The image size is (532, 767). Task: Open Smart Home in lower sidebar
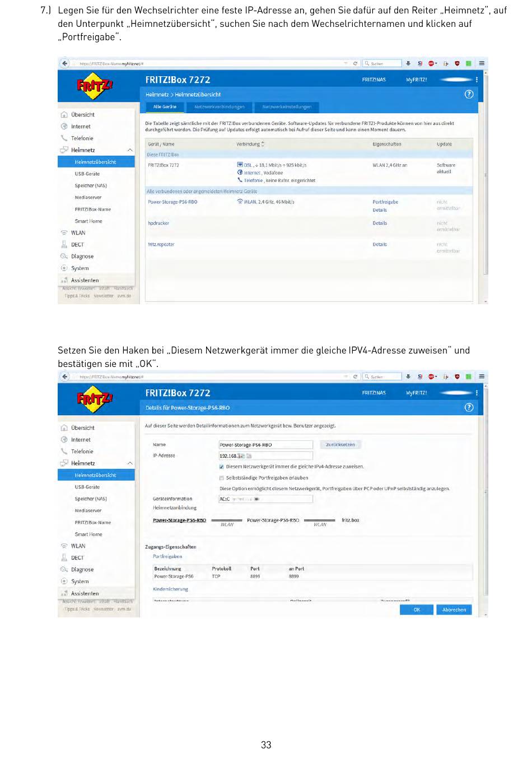88,534
